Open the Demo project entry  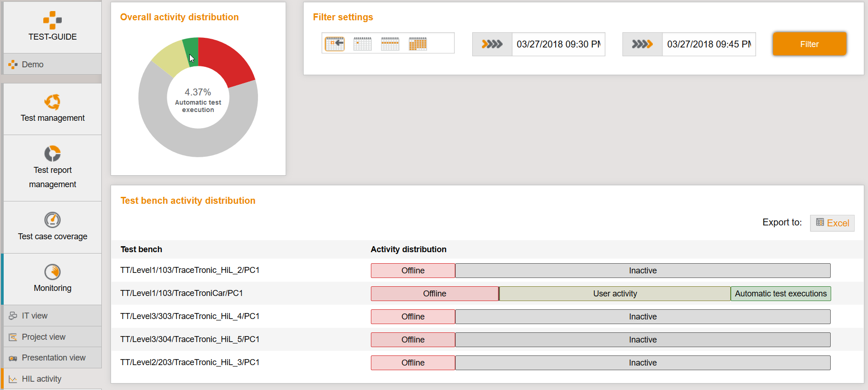click(x=53, y=64)
